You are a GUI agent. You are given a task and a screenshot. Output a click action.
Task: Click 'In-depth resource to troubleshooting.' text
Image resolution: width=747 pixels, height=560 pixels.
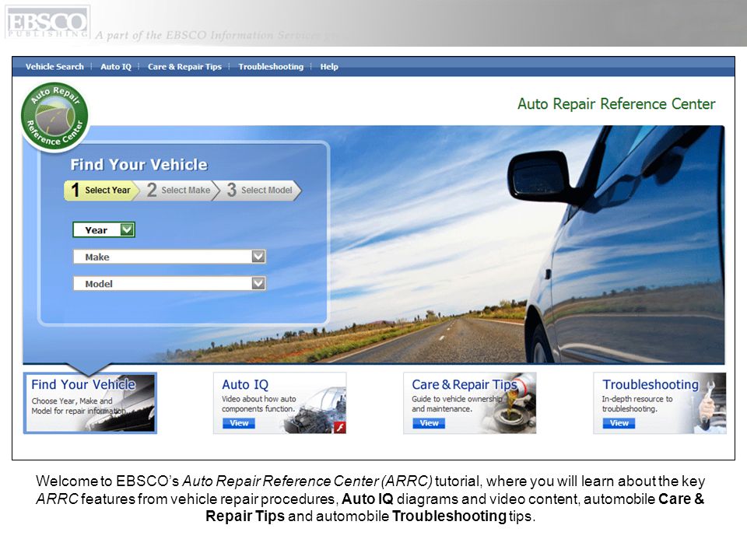coord(637,404)
